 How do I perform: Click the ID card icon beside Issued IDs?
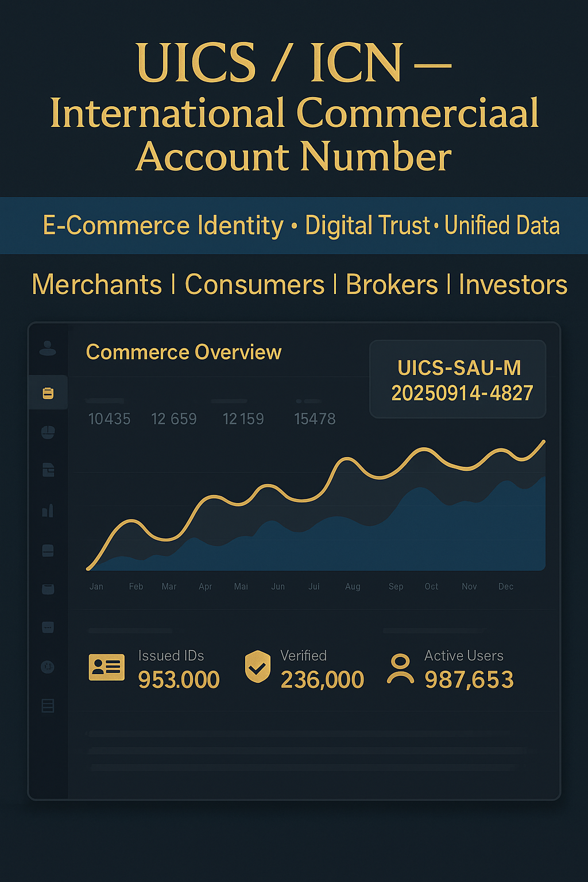[x=107, y=667]
